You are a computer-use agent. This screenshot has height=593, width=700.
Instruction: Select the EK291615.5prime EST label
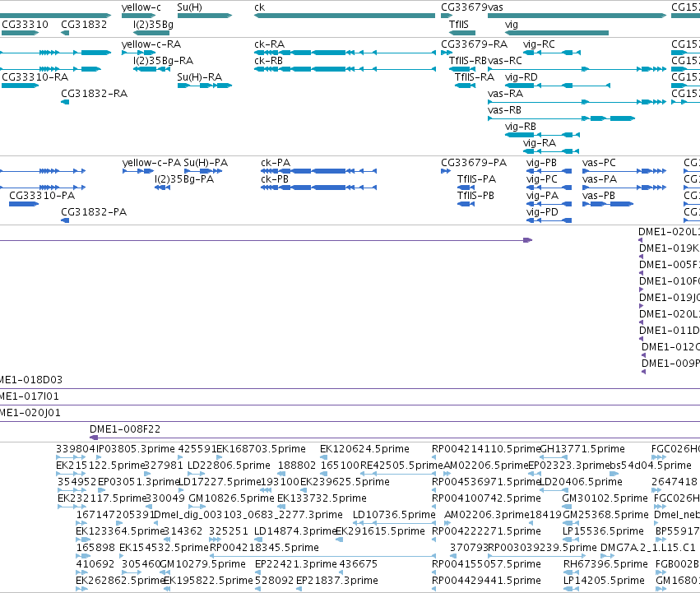point(380,531)
